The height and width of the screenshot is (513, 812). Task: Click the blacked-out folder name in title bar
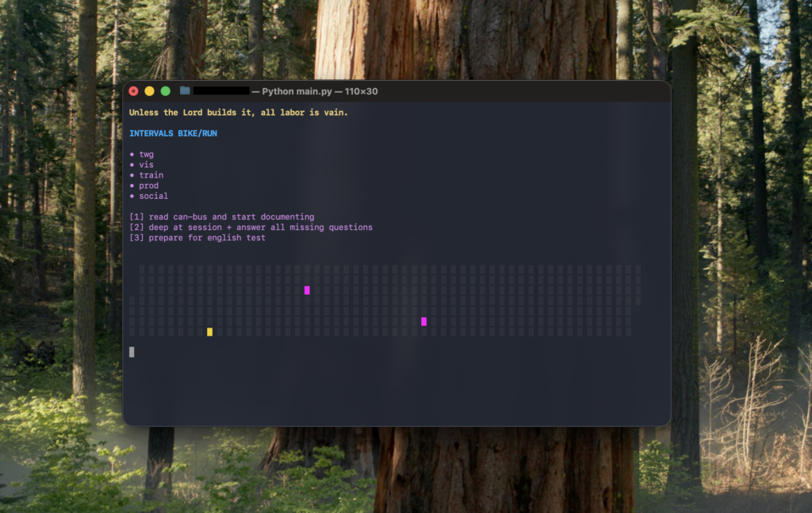coord(221,91)
